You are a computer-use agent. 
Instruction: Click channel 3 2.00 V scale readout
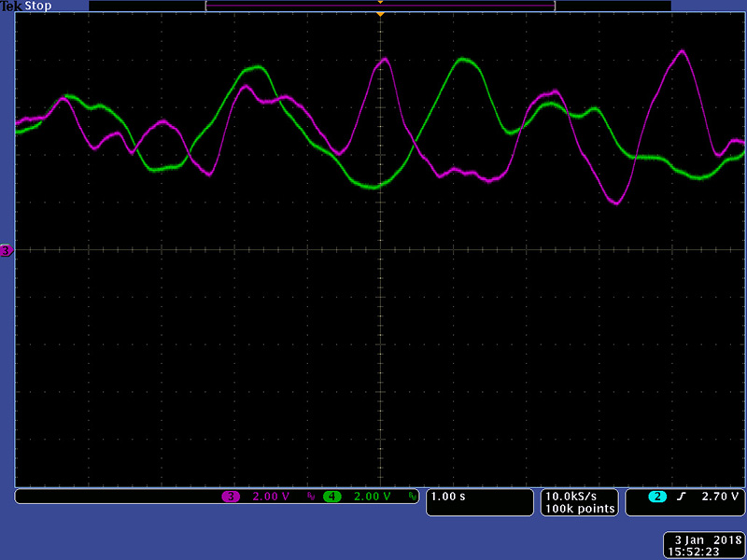tap(272, 497)
